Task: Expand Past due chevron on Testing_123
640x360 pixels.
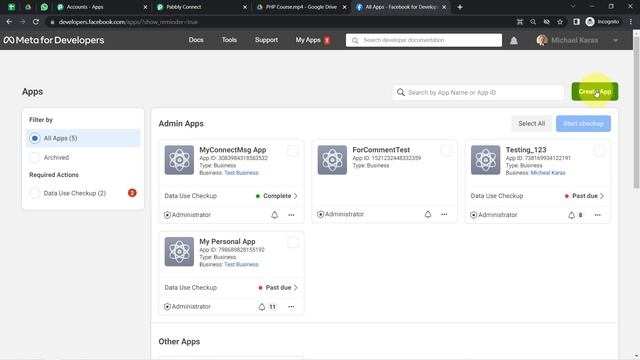Action: tap(602, 196)
